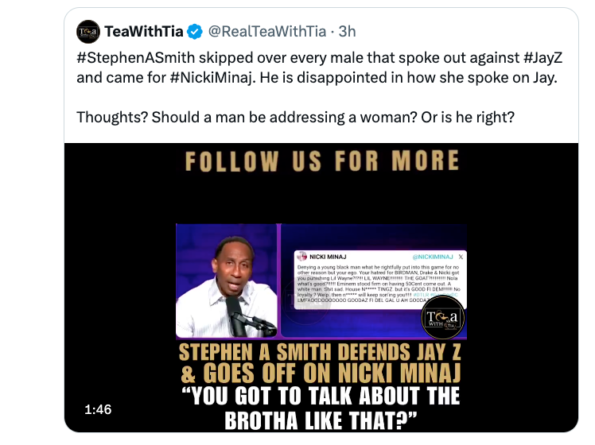Open the #JayZ hashtag

543,58
